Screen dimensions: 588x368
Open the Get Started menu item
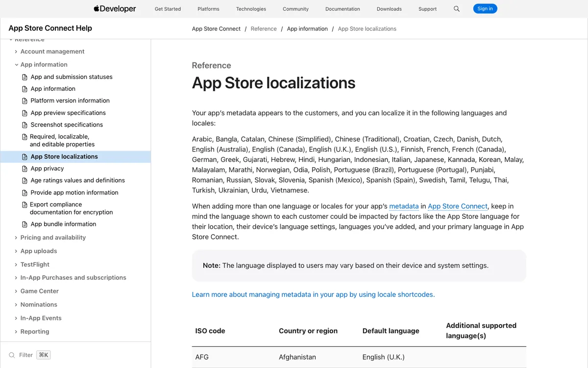(168, 9)
